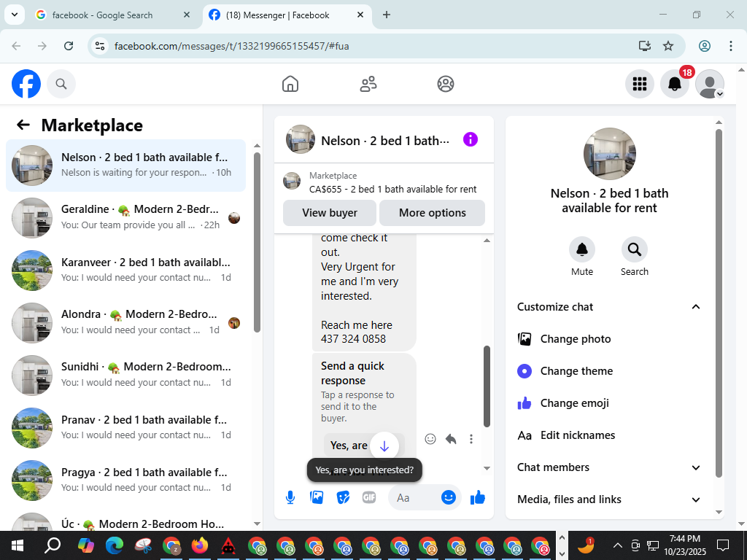747x560 pixels.
Task: Jump to latest message arrow button
Action: (384, 446)
